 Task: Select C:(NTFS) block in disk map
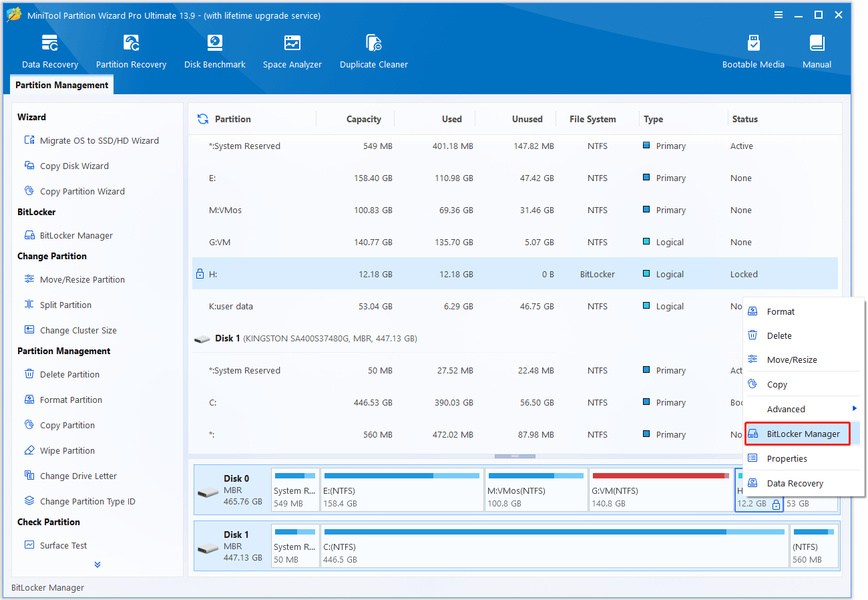(554, 546)
